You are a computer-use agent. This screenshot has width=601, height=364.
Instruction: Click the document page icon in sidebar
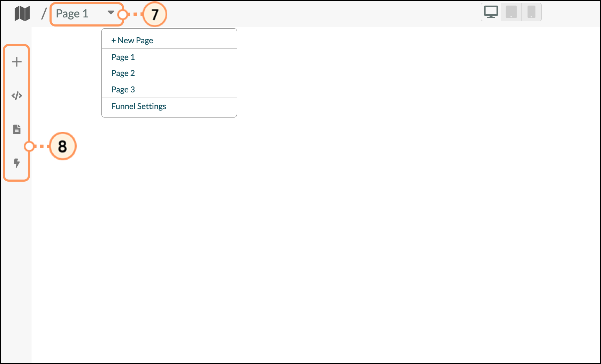click(x=17, y=129)
